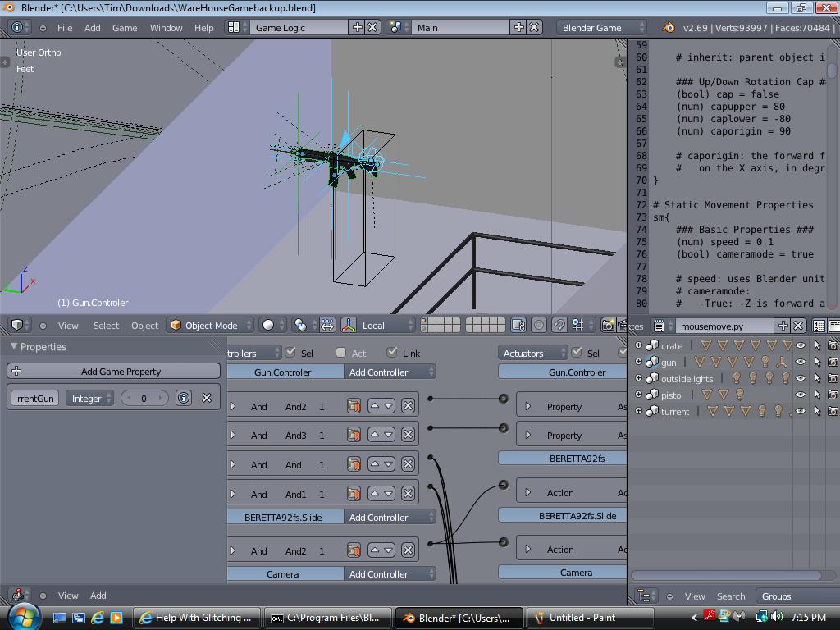
Task: Toggle controllers Link checkbox
Action: pyautogui.click(x=392, y=353)
